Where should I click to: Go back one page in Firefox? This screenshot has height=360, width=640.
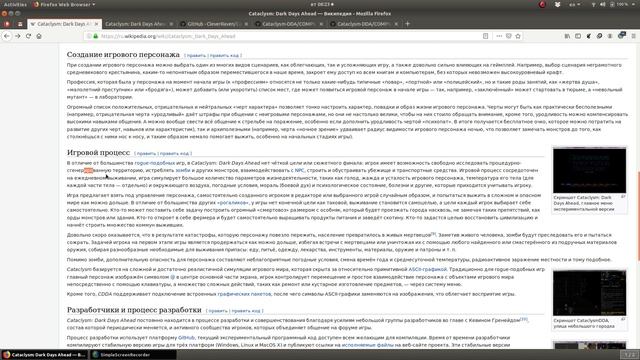coord(7,36)
